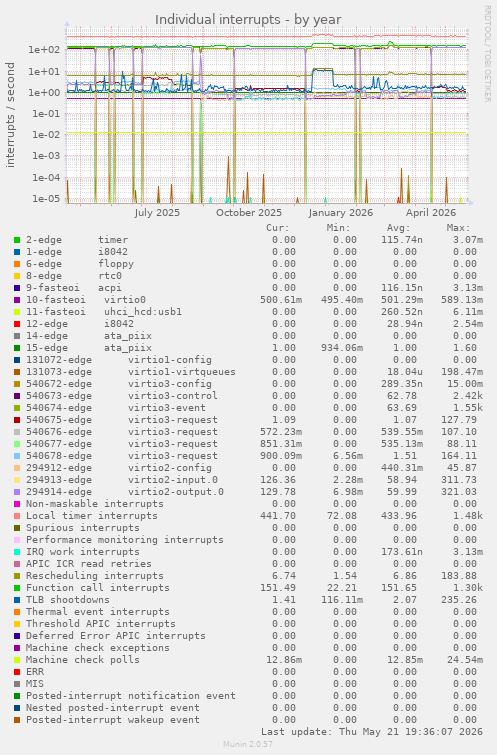Click the Max column header
497x755 pixels.
click(458, 228)
